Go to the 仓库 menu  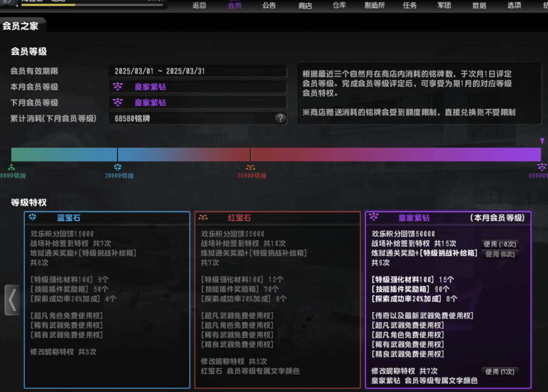tap(339, 5)
